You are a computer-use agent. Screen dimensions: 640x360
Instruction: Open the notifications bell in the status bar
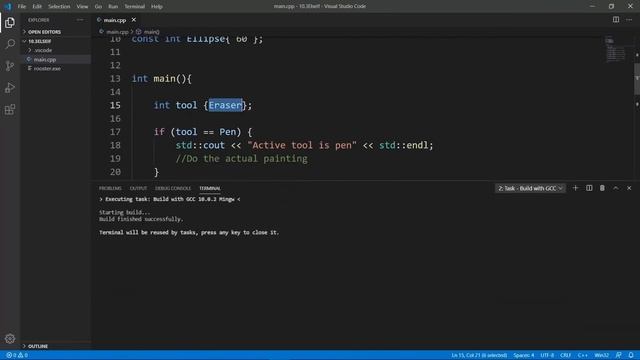pyautogui.click(x=631, y=355)
